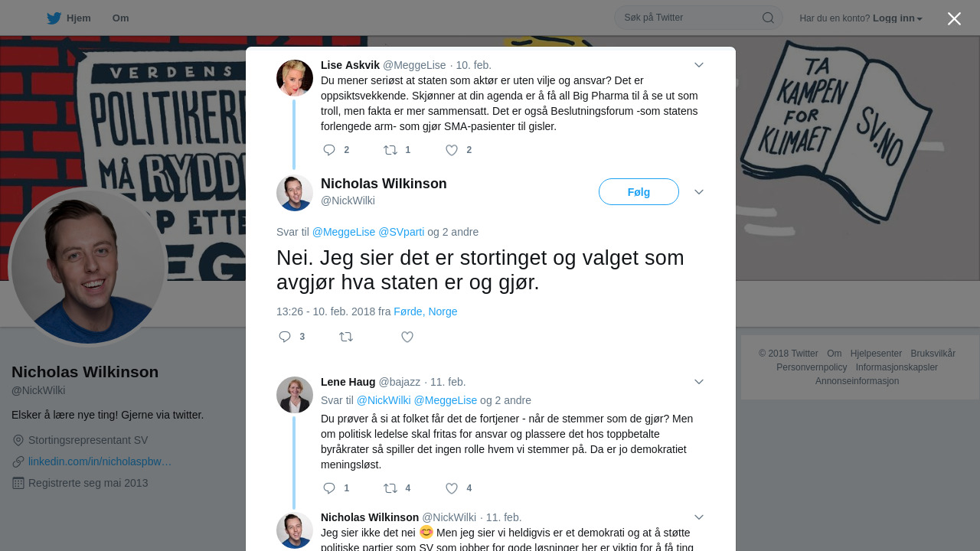Like the main Nicholas Wilkinson tweet
Viewport: 980px width, 551px height.
pyautogui.click(x=407, y=337)
